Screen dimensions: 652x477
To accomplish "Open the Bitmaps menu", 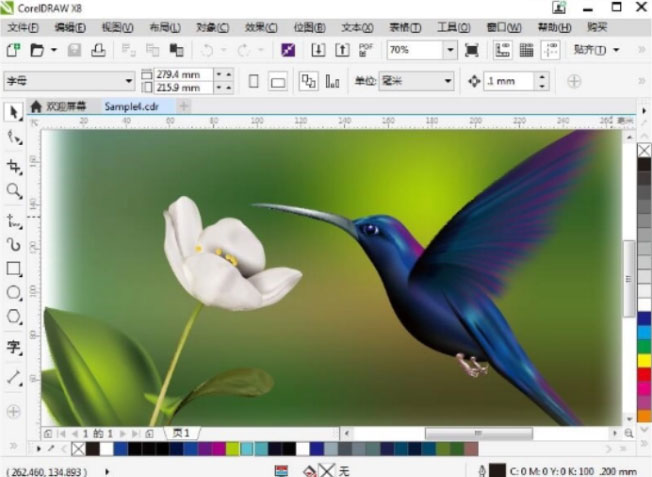I will point(309,27).
